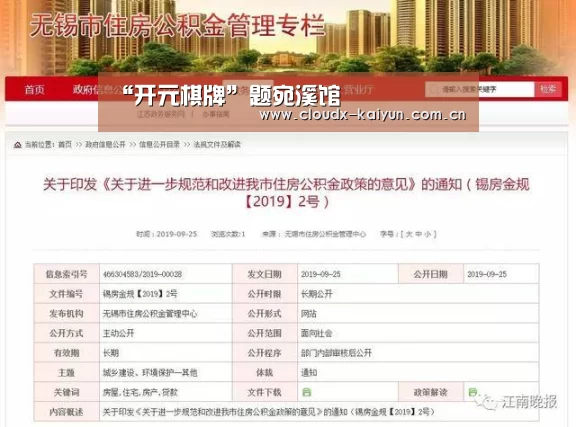This screenshot has height=427, width=576.
Task: Select the 文件编号 value 锡房金规【2019】2号
Action: pos(140,294)
